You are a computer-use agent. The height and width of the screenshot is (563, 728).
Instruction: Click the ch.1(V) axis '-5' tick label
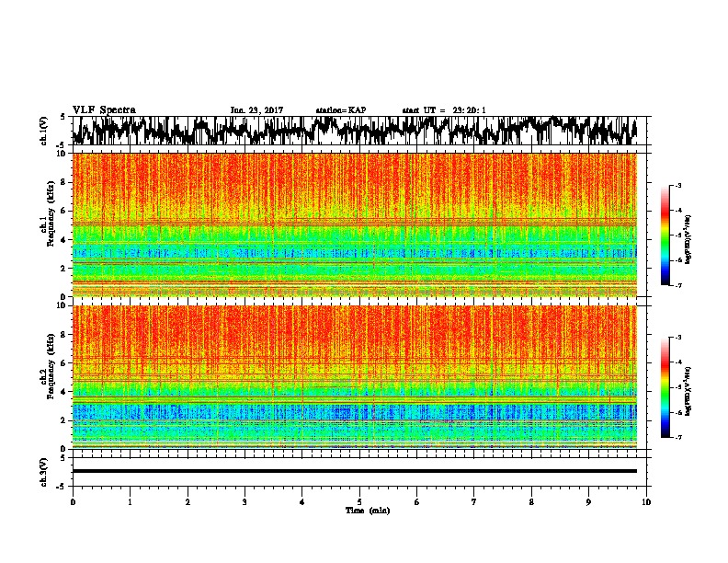coord(62,144)
